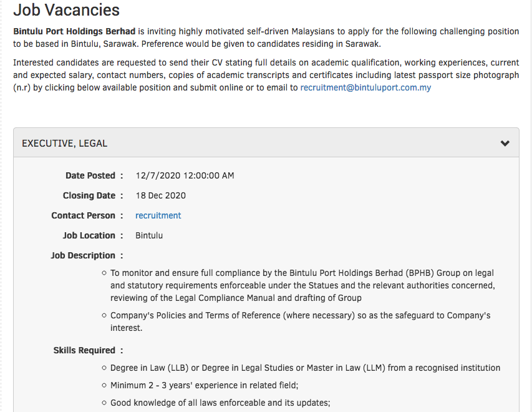Open the recruitment contact person link
The height and width of the screenshot is (412, 532).
158,215
